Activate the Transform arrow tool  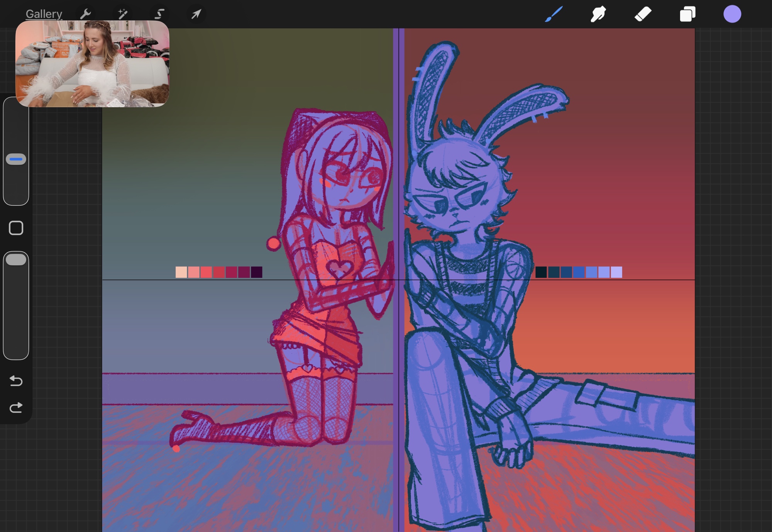(196, 14)
